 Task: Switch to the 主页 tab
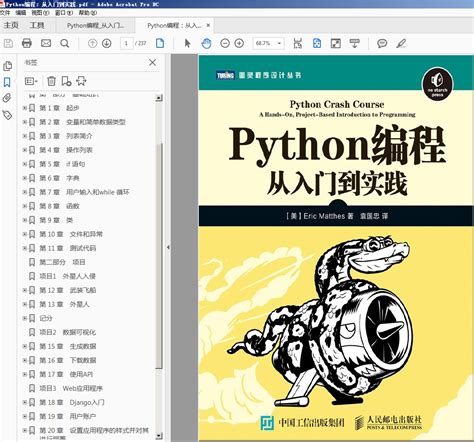tap(11, 25)
